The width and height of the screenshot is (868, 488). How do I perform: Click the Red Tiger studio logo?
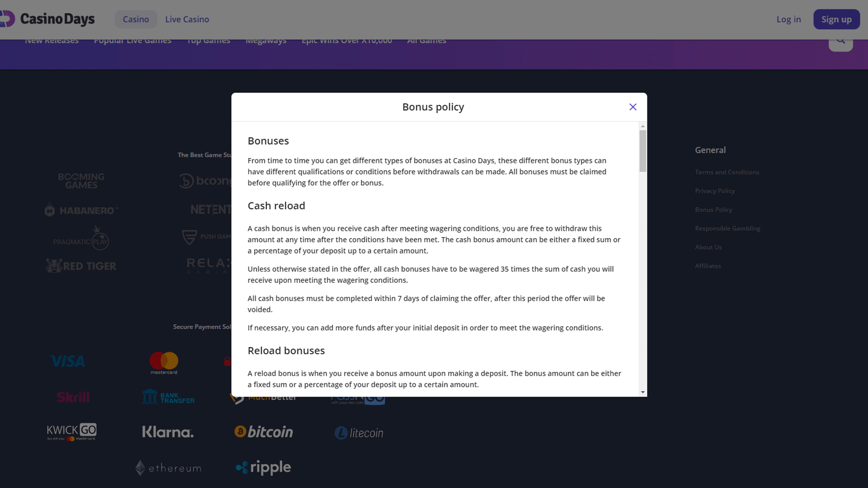tap(81, 266)
